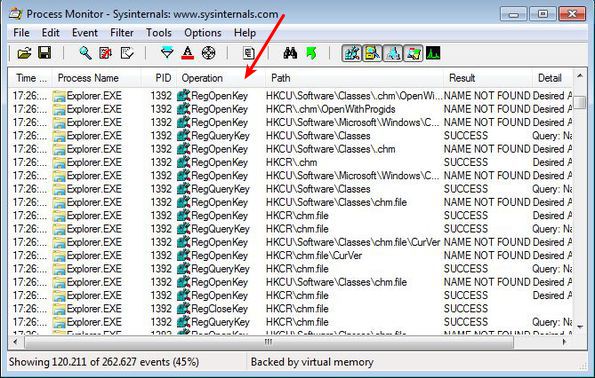
Task: Click the Jump to Object green arrow
Action: click(x=311, y=53)
